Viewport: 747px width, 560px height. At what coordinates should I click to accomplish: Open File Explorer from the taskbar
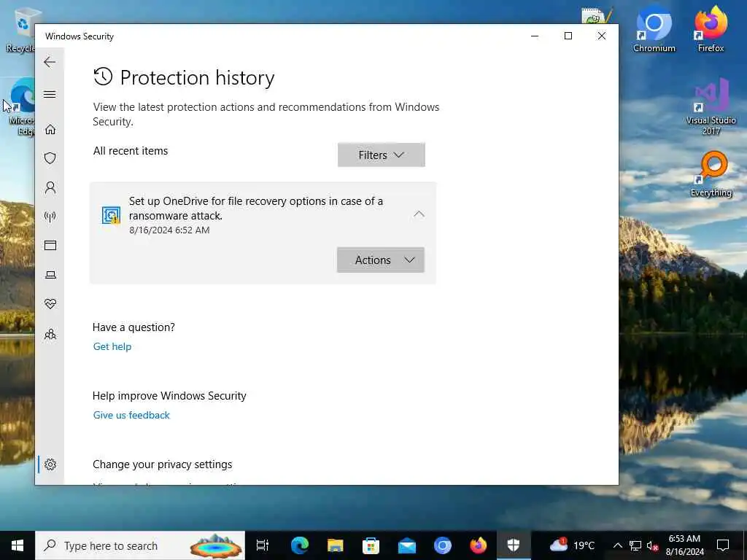click(336, 545)
